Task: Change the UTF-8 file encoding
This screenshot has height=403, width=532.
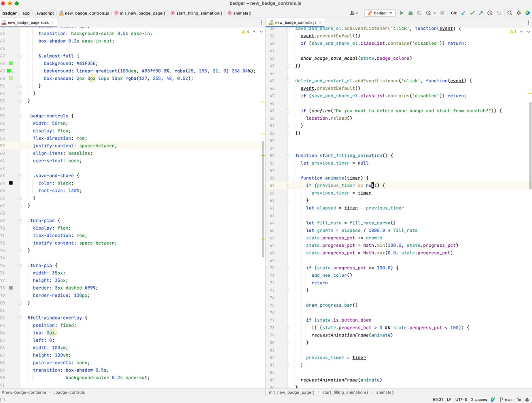Action: 461,400
